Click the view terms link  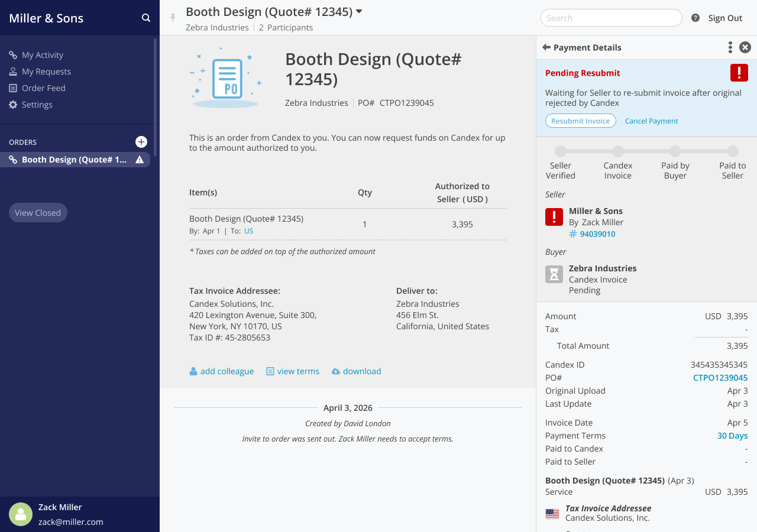point(298,371)
